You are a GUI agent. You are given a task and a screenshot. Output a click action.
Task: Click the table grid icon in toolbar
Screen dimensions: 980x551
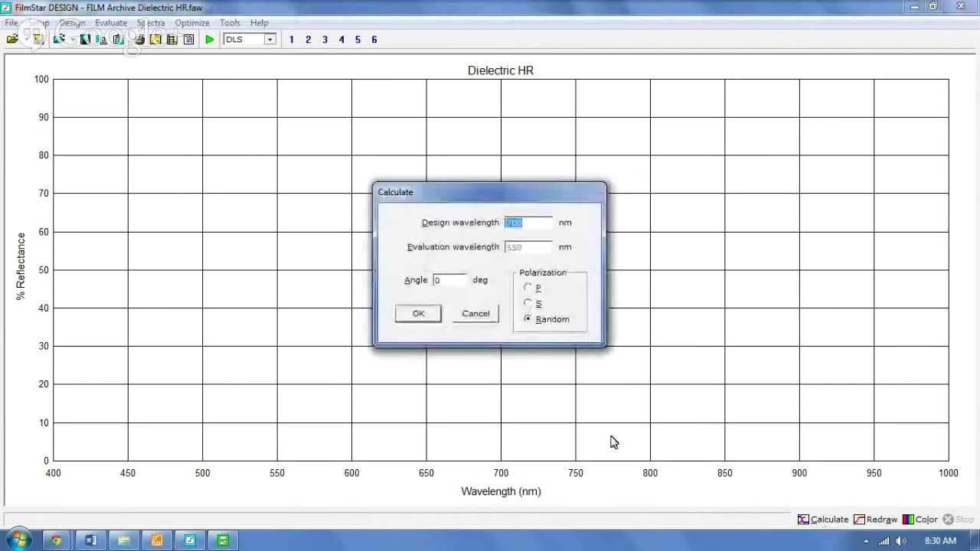tap(171, 39)
